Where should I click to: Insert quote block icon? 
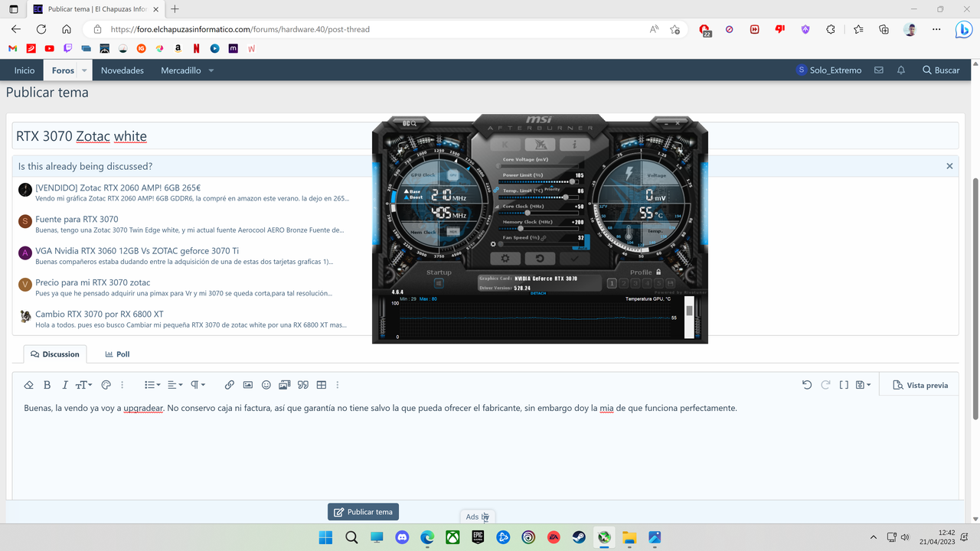(302, 385)
